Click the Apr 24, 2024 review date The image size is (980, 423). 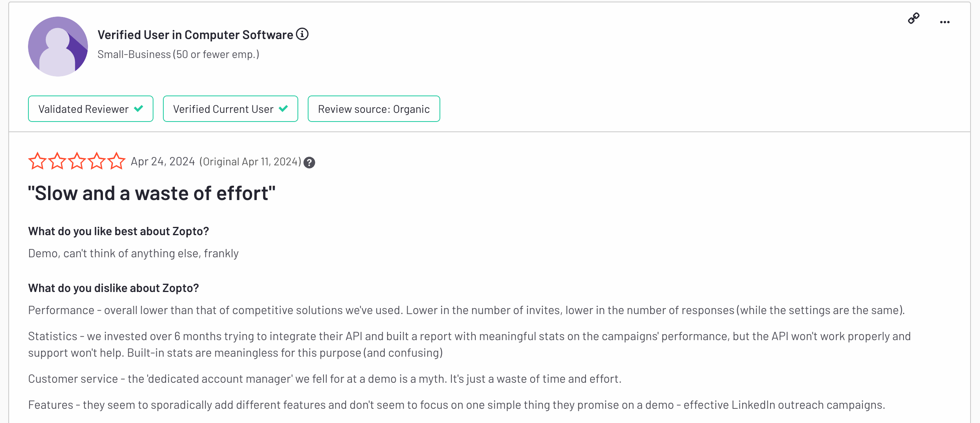coord(163,162)
